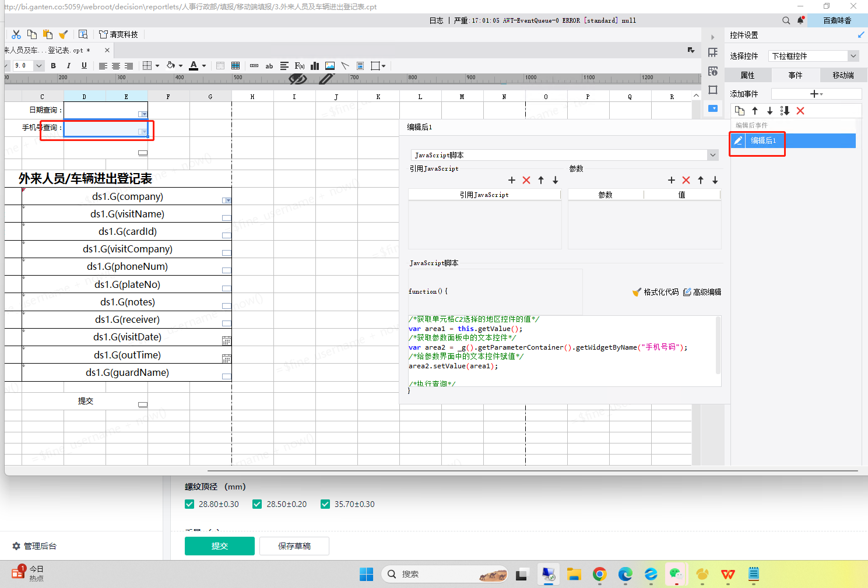Insert slope line icon

point(345,66)
